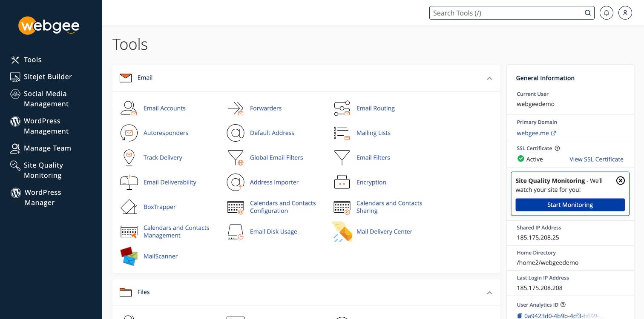Click the Start Monitoring button

(570, 205)
